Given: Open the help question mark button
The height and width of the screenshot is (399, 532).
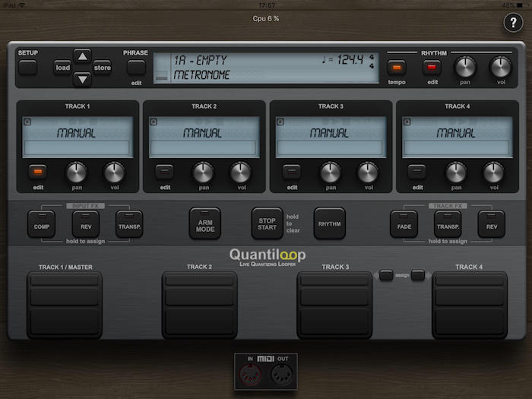Looking at the screenshot, I should point(513,23).
